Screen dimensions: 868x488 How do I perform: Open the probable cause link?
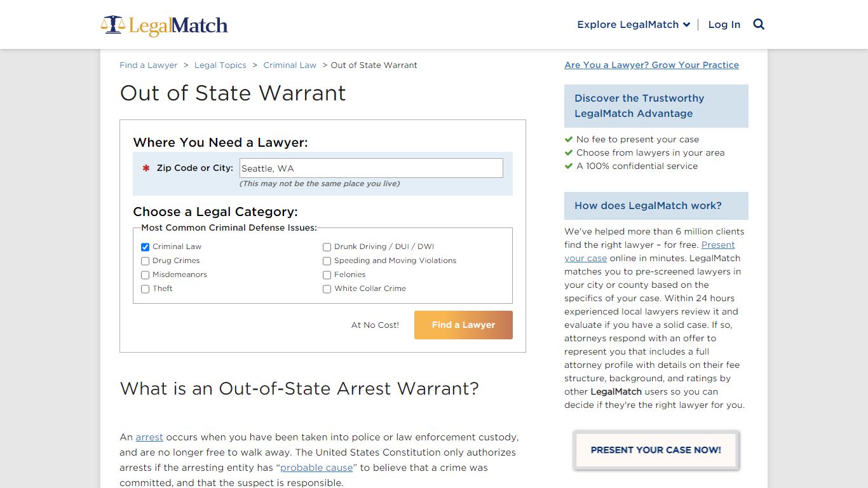316,468
